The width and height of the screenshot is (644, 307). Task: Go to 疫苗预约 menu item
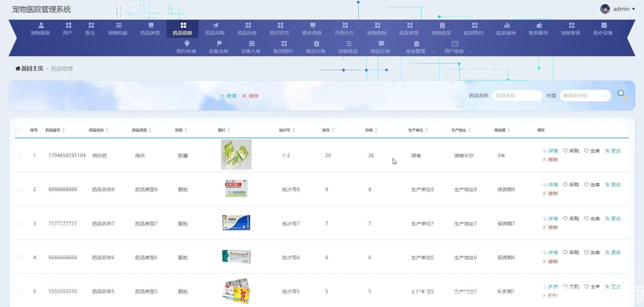click(474, 29)
